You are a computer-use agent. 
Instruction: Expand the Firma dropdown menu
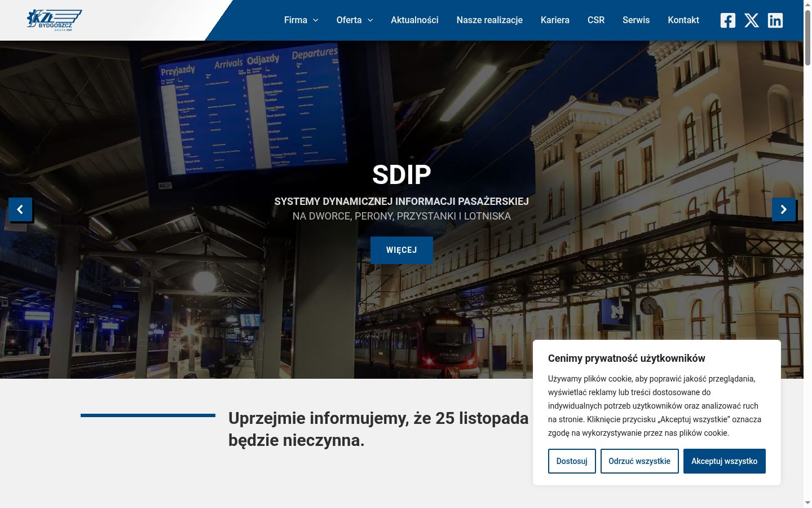click(301, 20)
